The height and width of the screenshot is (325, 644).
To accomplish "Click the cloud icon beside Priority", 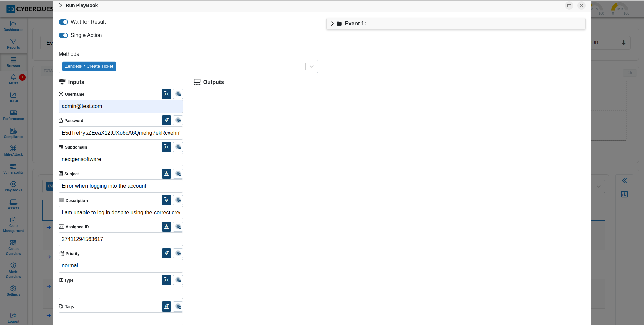I will (x=178, y=253).
